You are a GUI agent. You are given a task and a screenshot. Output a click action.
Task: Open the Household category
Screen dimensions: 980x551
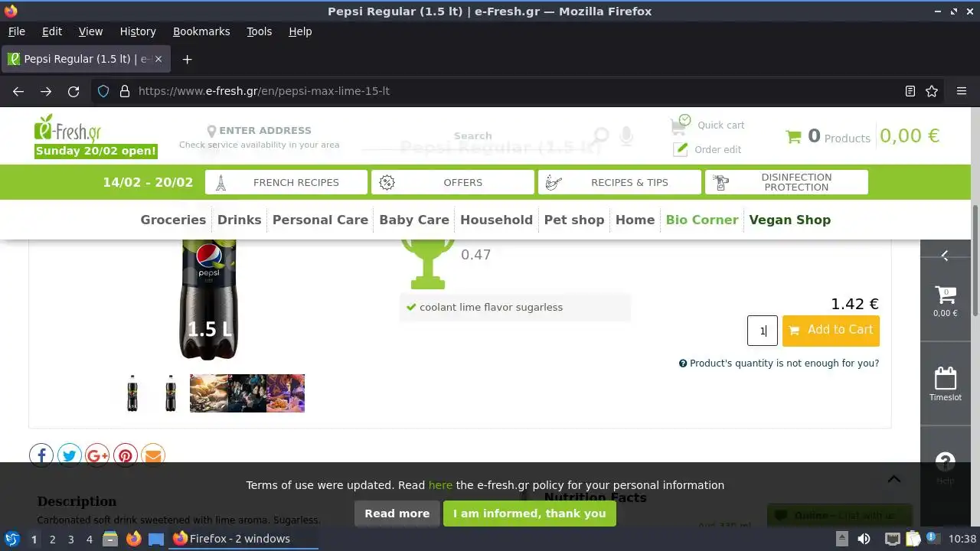496,220
